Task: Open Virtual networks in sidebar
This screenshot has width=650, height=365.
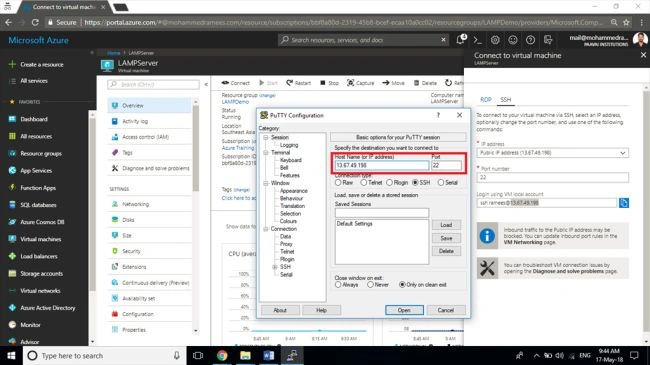Action: pyautogui.click(x=40, y=291)
